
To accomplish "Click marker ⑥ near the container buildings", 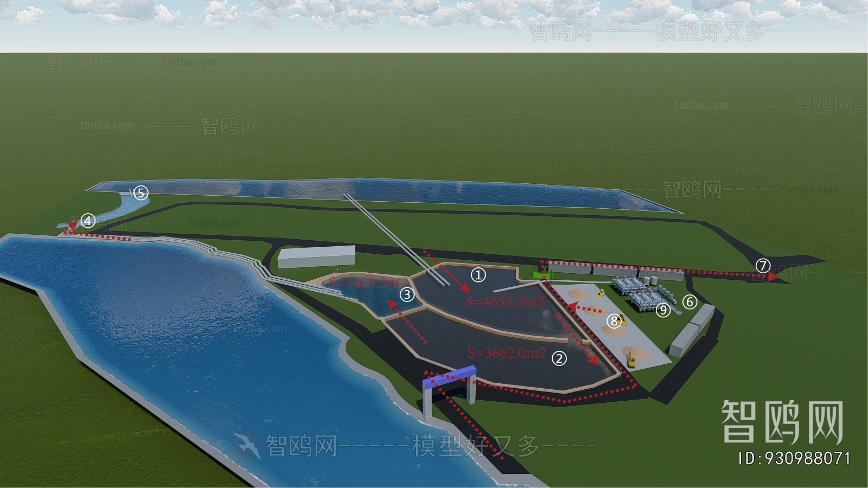I will point(690,302).
